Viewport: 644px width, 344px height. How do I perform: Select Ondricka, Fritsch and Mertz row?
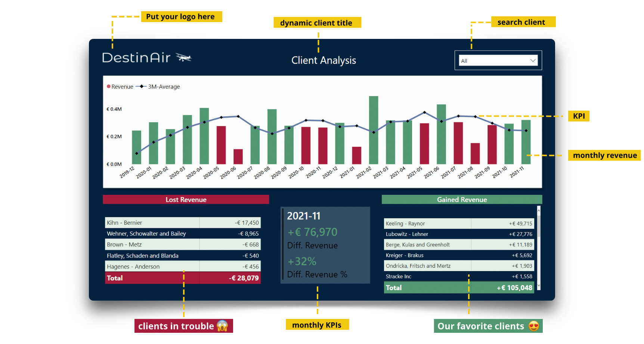click(x=459, y=266)
